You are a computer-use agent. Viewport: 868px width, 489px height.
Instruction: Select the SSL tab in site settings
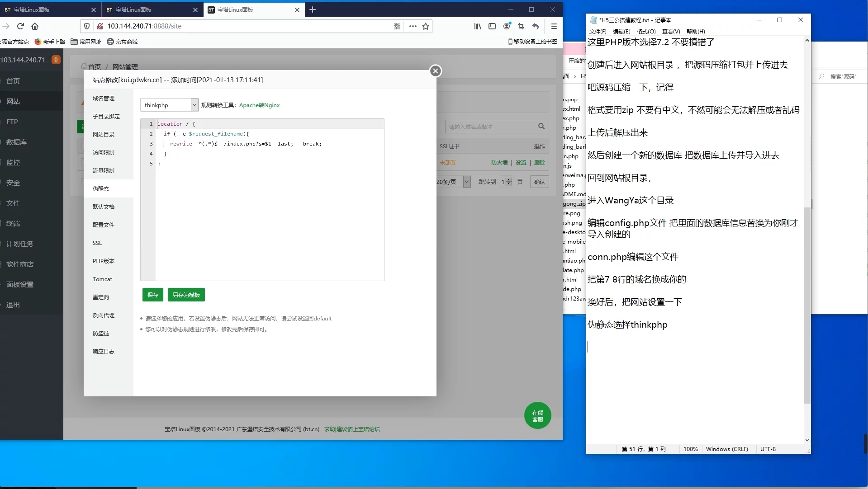pos(97,243)
